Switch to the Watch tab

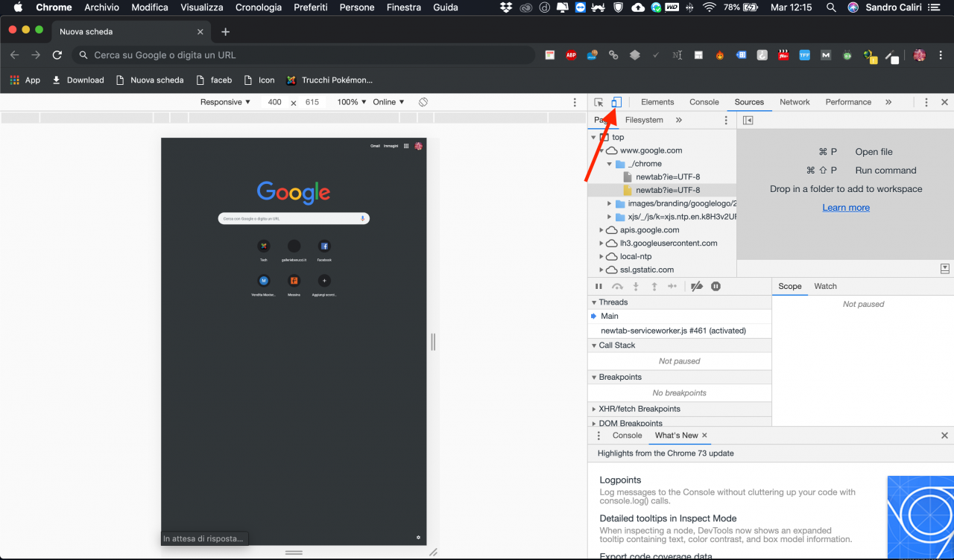[x=825, y=287]
